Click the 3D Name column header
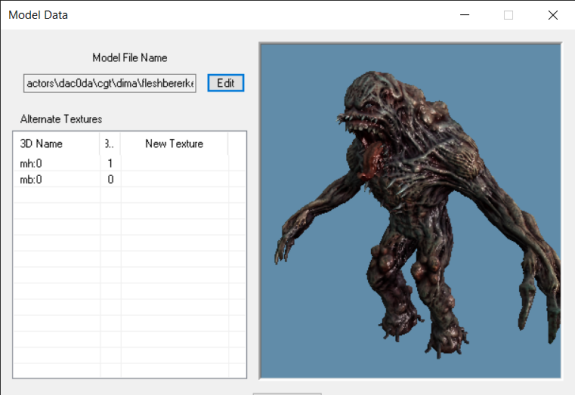Screen dimensions: 575x395 pos(56,144)
